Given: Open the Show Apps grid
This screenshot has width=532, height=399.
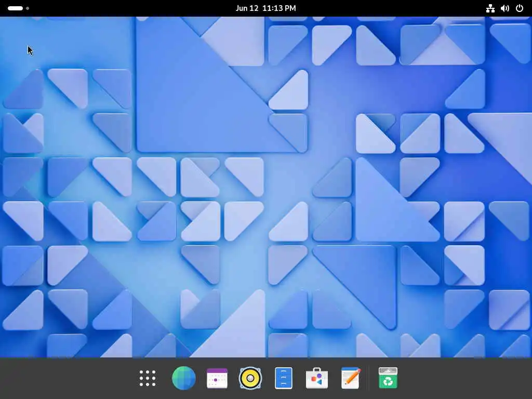Looking at the screenshot, I should (x=148, y=378).
